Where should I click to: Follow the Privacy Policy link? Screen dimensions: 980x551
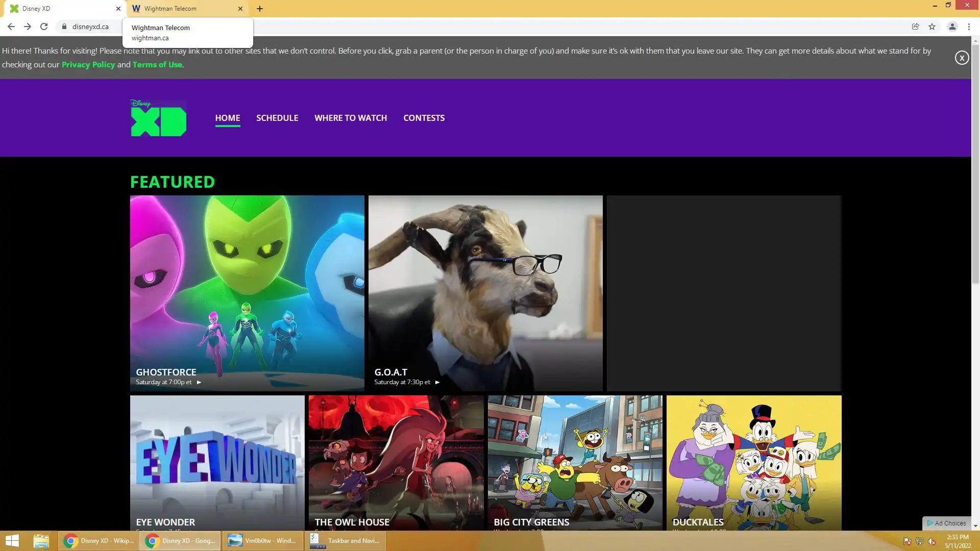point(88,64)
